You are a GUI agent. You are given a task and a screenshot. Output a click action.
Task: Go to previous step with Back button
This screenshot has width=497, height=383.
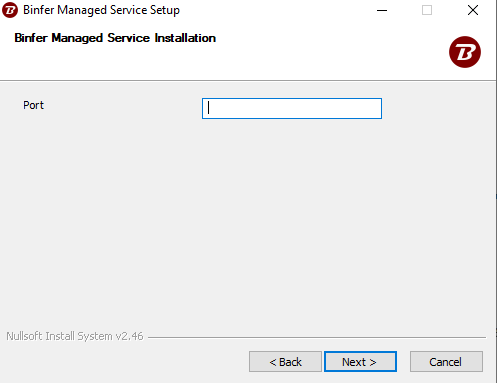(285, 362)
